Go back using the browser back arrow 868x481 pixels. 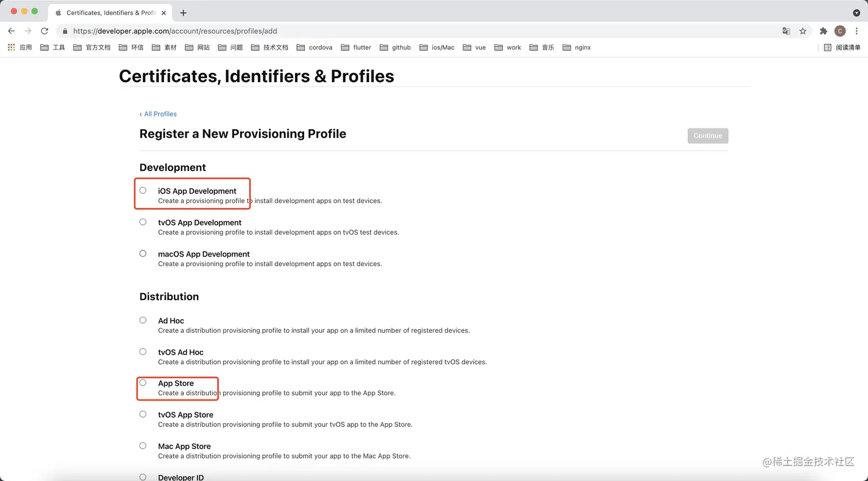pos(11,31)
